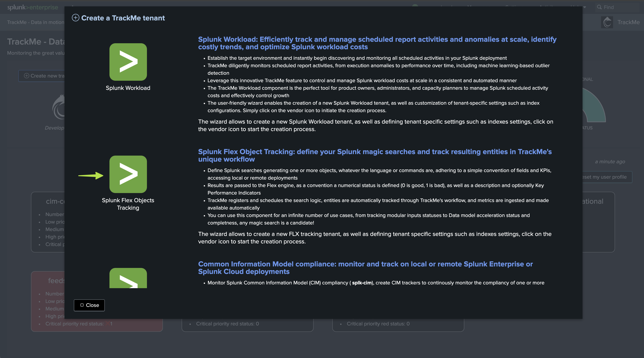Click the bullet starting 'Results are passed to the Flex engine'
The width and height of the screenshot is (644, 358).
[x=375, y=189]
